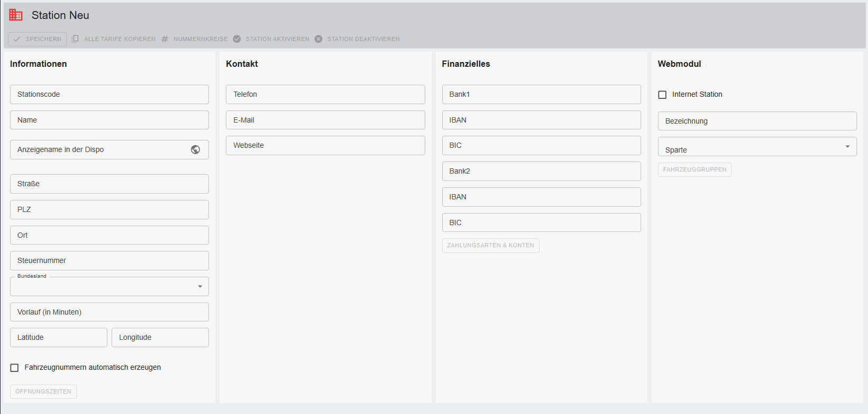868x414 pixels.
Task: Click into the E-Mail field
Action: click(325, 120)
